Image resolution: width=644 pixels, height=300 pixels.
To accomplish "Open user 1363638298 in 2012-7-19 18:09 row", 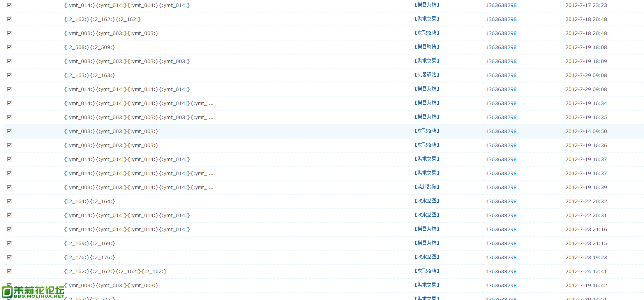I will [501, 61].
